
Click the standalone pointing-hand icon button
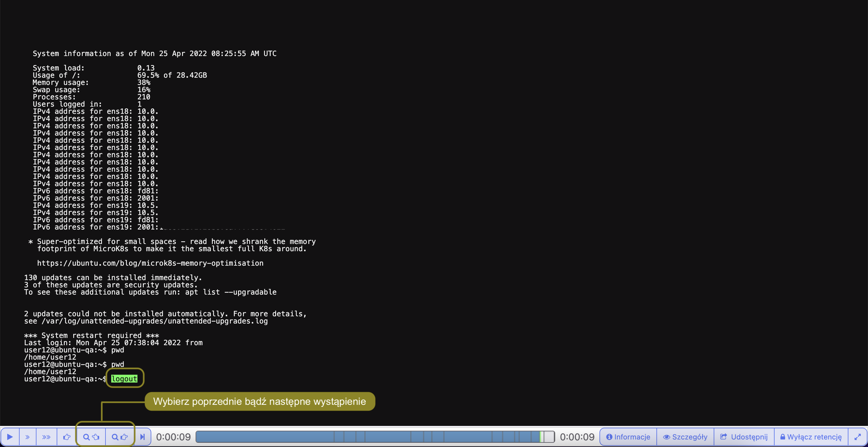[67, 437]
